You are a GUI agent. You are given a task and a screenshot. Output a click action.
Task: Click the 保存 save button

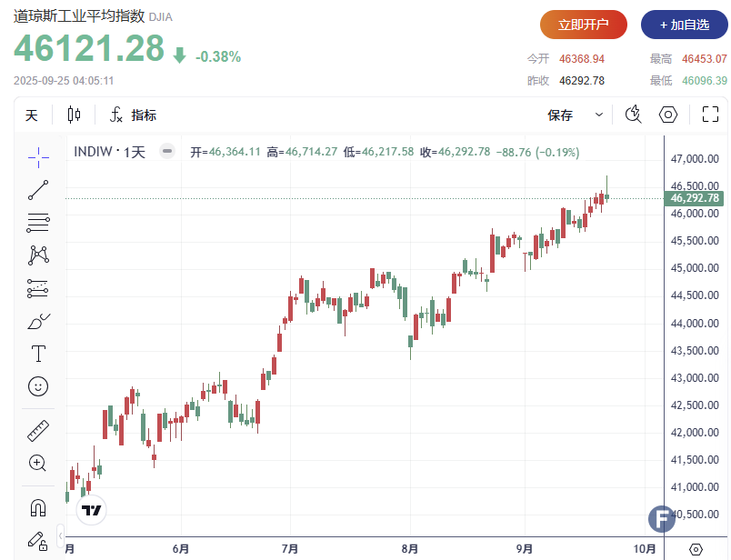click(x=560, y=115)
